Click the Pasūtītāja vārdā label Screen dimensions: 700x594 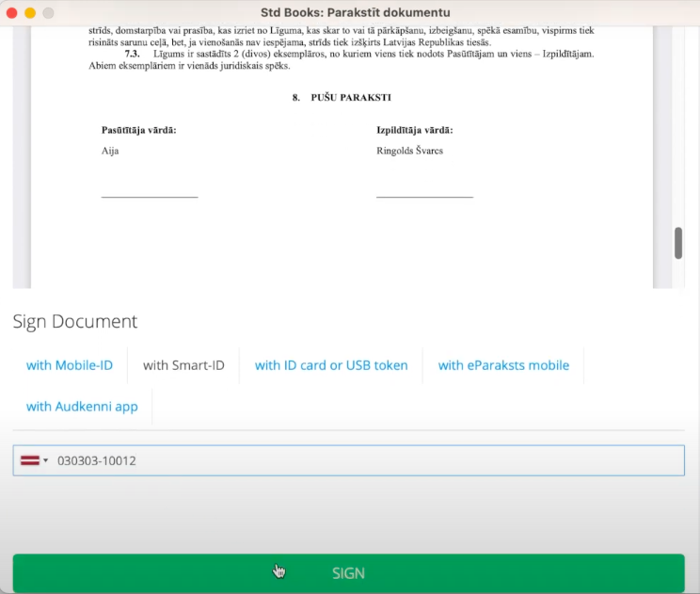coord(139,130)
